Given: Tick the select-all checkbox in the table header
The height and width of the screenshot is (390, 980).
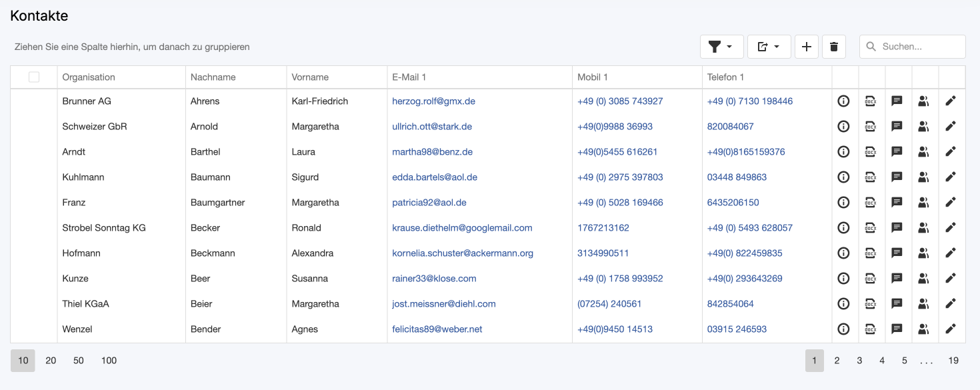Looking at the screenshot, I should pyautogui.click(x=34, y=77).
